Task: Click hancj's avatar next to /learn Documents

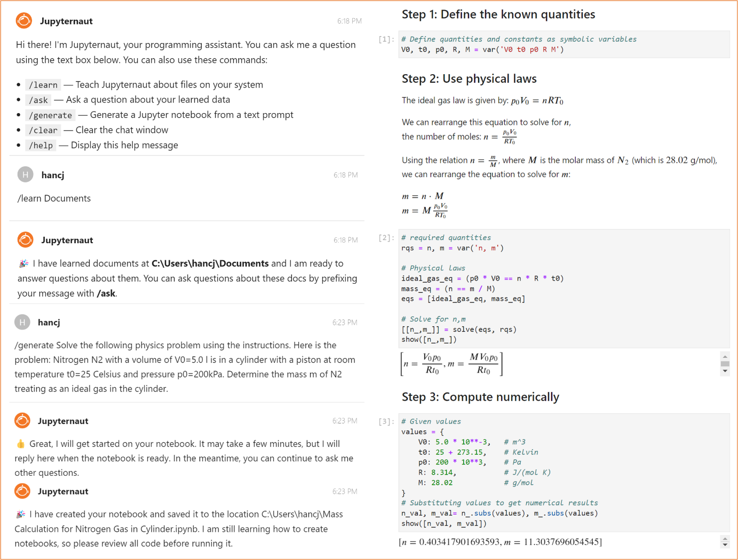Action: 25,174
